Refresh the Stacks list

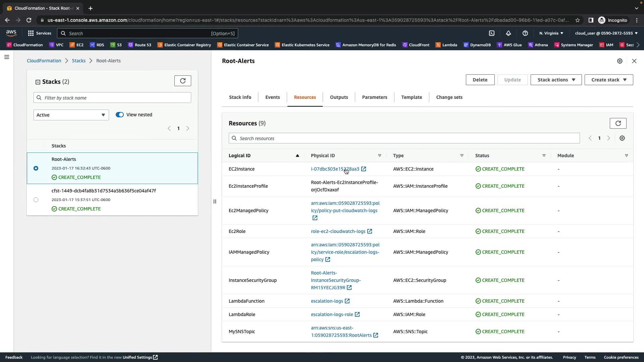coord(182,81)
